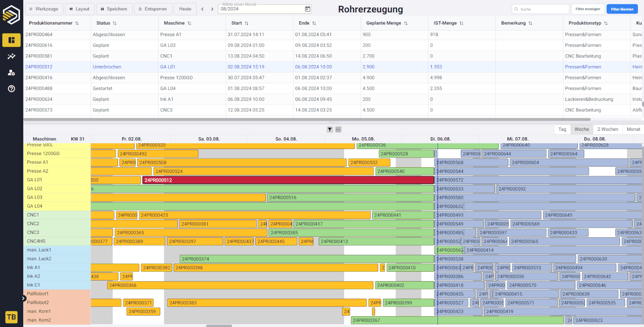Click the grid view icon beside funnel
The height and width of the screenshot is (327, 644).
click(338, 129)
